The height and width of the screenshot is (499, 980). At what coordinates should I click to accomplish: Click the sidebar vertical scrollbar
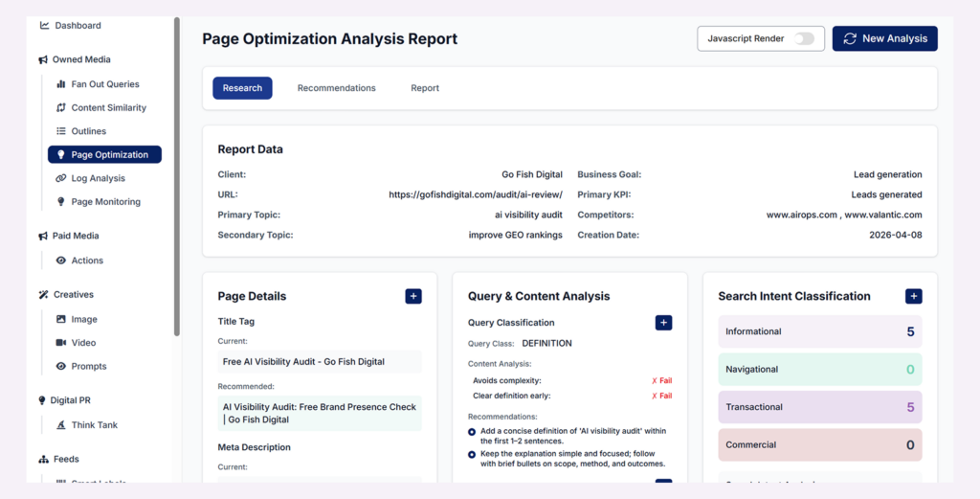(x=177, y=172)
